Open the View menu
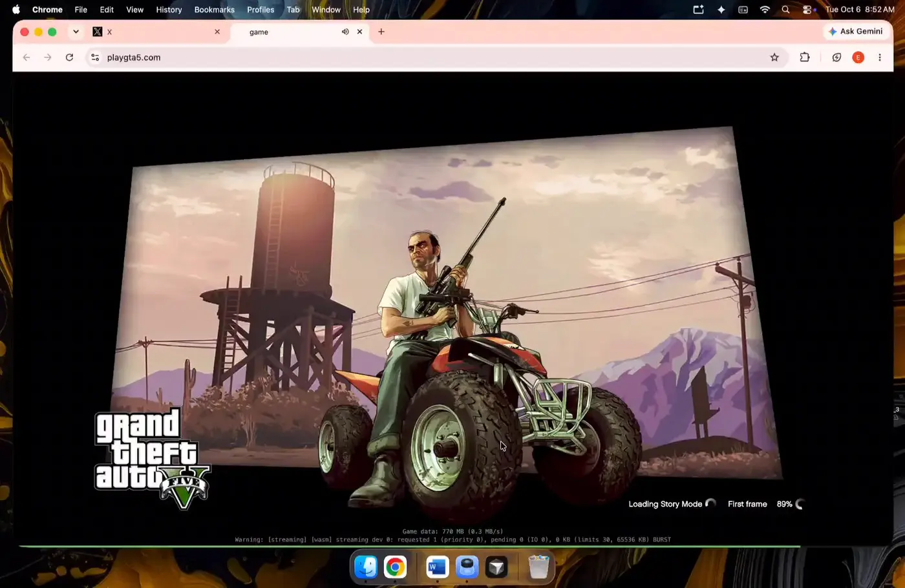This screenshot has width=905, height=588. (134, 10)
